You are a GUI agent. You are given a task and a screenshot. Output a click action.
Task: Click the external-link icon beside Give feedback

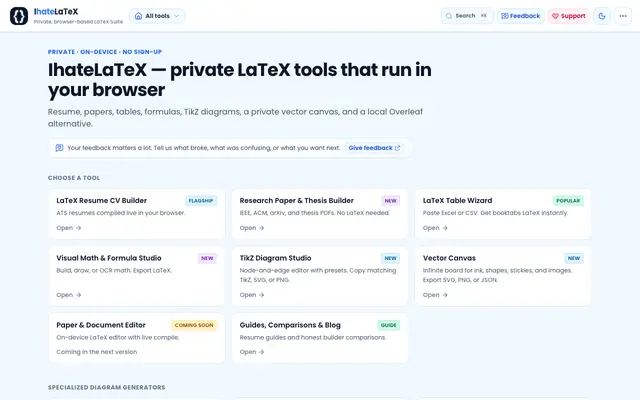pyautogui.click(x=397, y=148)
